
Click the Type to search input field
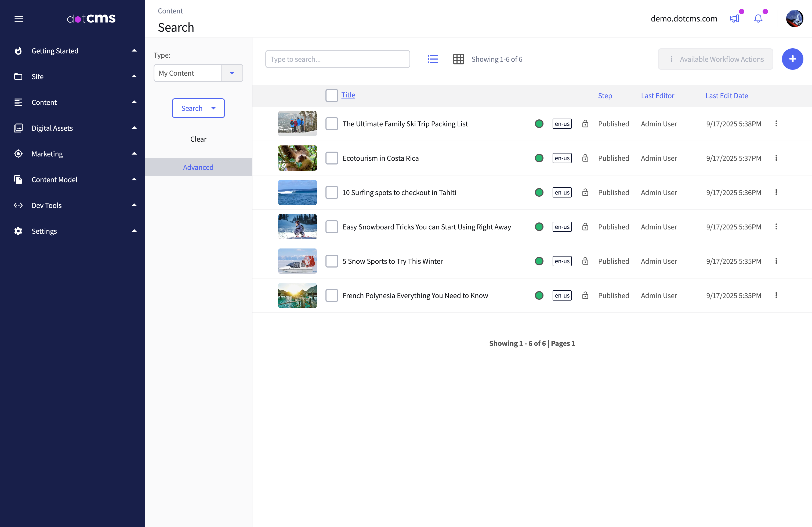338,59
